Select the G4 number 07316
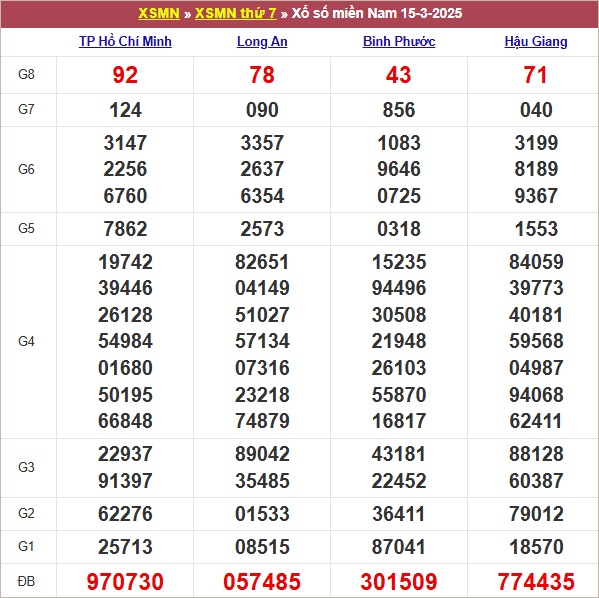This screenshot has height=598, width=599. pos(262,368)
